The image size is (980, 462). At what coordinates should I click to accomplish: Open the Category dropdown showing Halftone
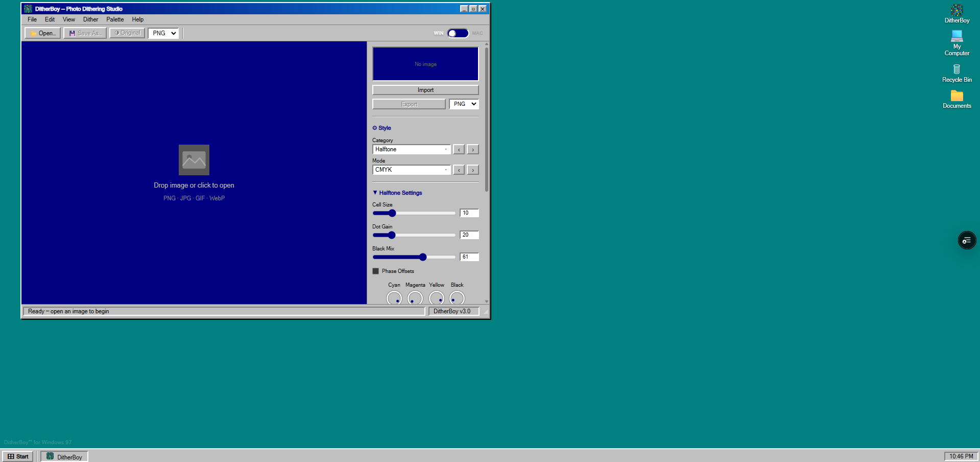[411, 150]
